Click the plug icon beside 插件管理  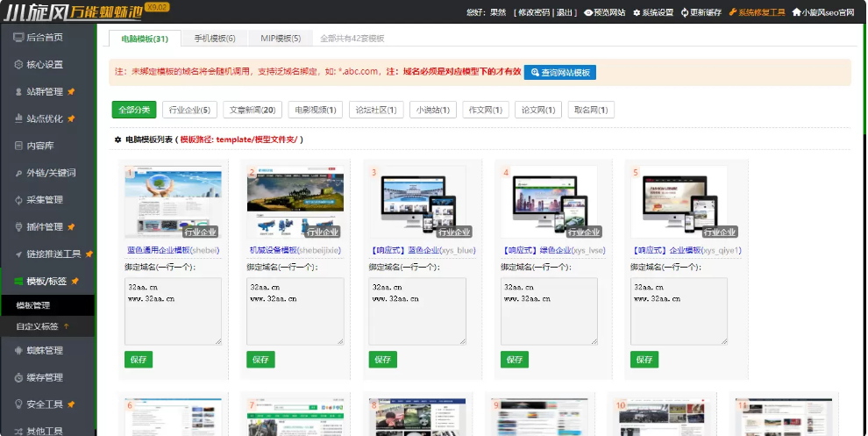click(x=18, y=227)
